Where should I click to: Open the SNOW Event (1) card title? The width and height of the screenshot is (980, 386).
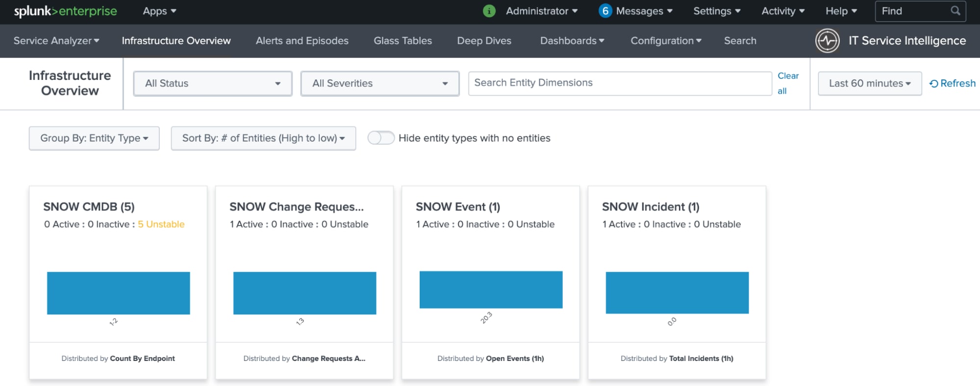(458, 207)
